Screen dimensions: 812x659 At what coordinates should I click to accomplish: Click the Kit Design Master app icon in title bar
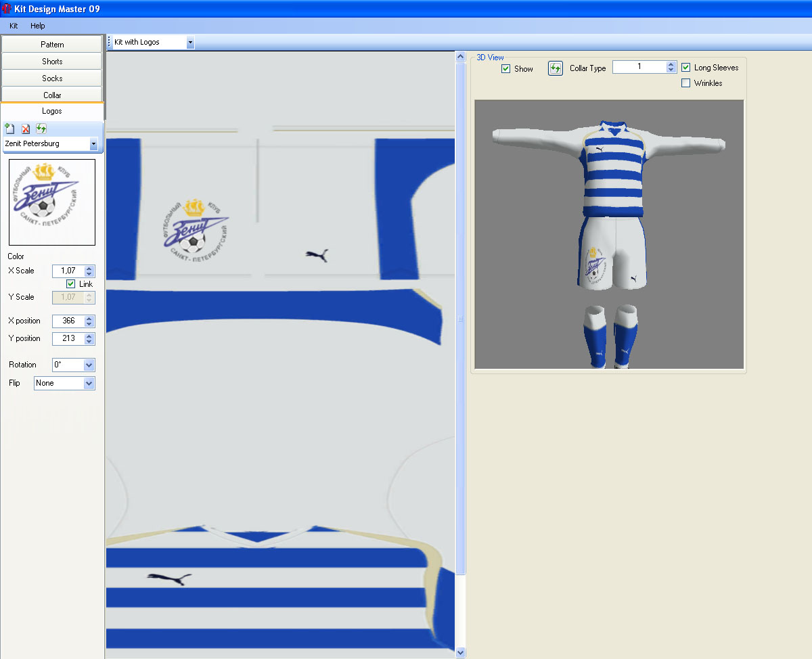click(6, 8)
